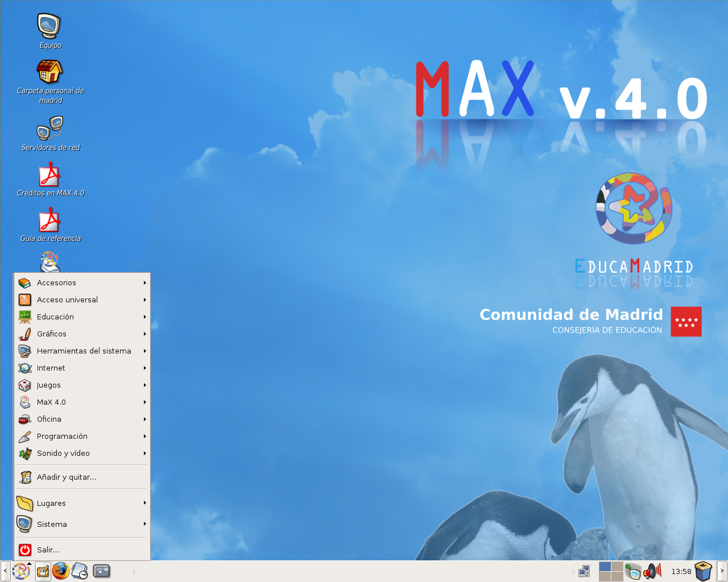Open the Sistema menu entry
The image size is (728, 582).
pyautogui.click(x=82, y=524)
